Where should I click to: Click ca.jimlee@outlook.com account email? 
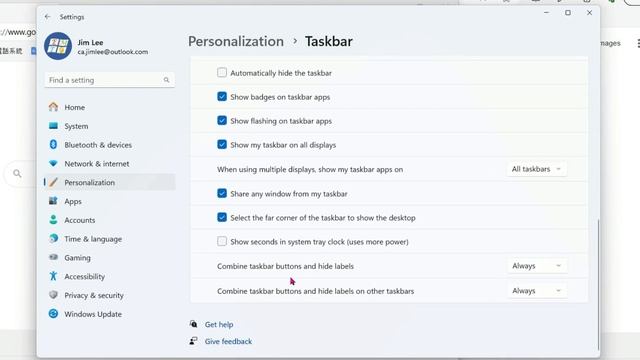(x=113, y=52)
